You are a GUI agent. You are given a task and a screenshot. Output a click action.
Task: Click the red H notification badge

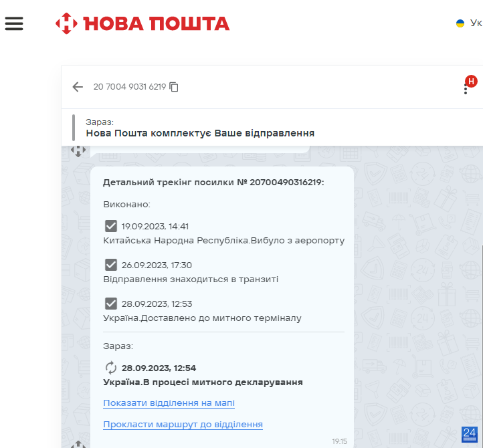tap(471, 82)
